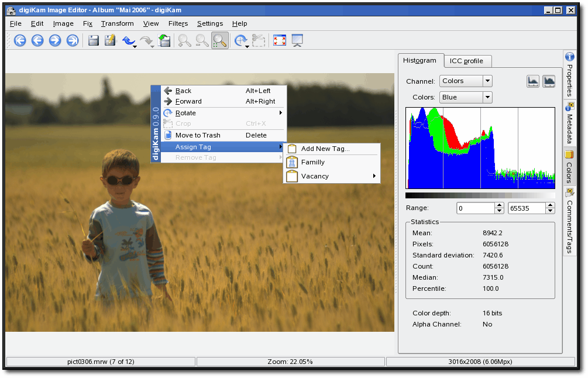Click the Save As toolbar icon
Screen dimensions: 588x378
[110, 40]
